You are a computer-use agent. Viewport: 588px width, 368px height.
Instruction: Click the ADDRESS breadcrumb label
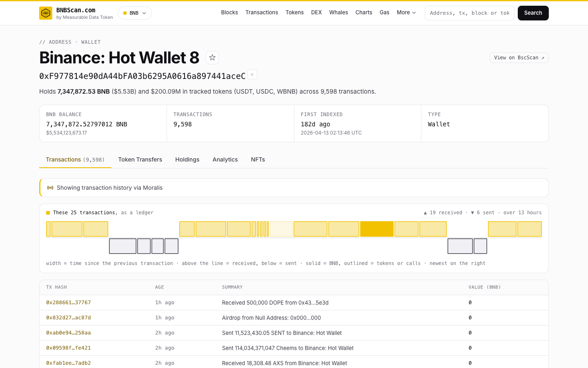(x=60, y=42)
